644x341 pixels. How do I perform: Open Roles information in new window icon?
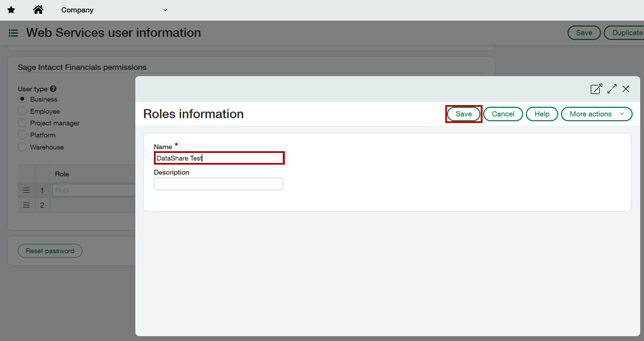[596, 89]
